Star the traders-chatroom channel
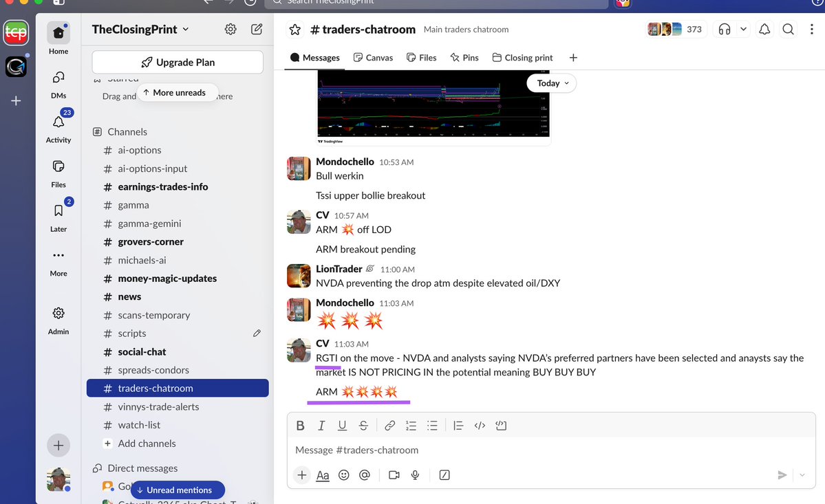 [294, 30]
